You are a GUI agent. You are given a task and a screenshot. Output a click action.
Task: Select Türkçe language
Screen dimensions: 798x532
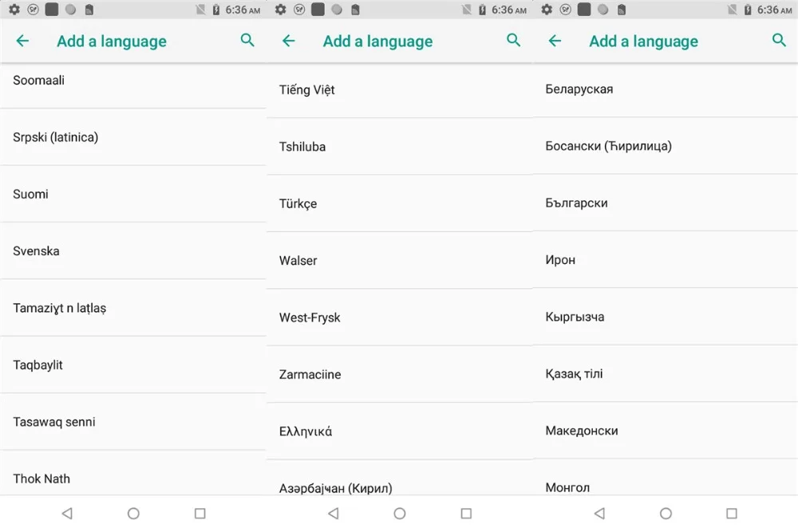point(400,203)
